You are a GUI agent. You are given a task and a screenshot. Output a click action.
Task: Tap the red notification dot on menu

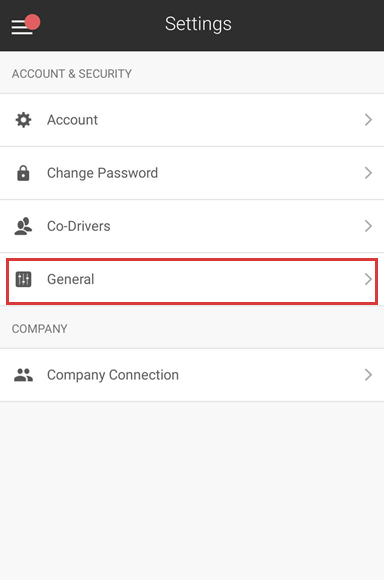[x=33, y=22]
